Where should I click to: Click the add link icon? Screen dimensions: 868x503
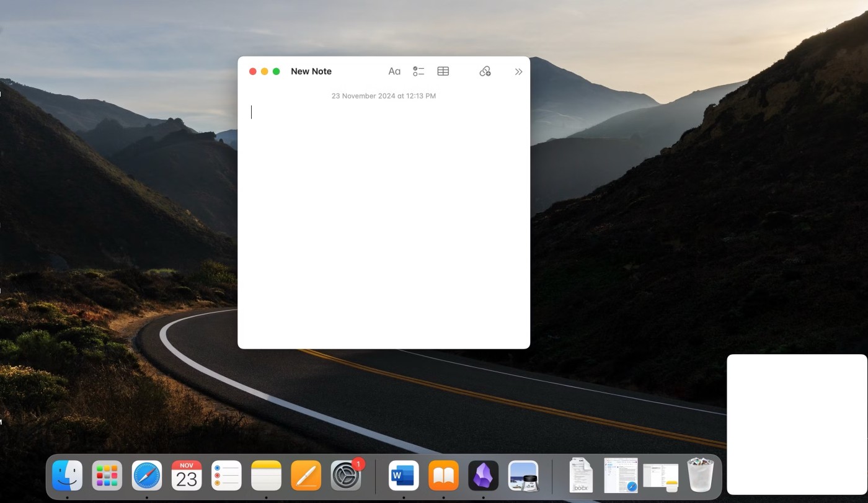[x=485, y=71]
